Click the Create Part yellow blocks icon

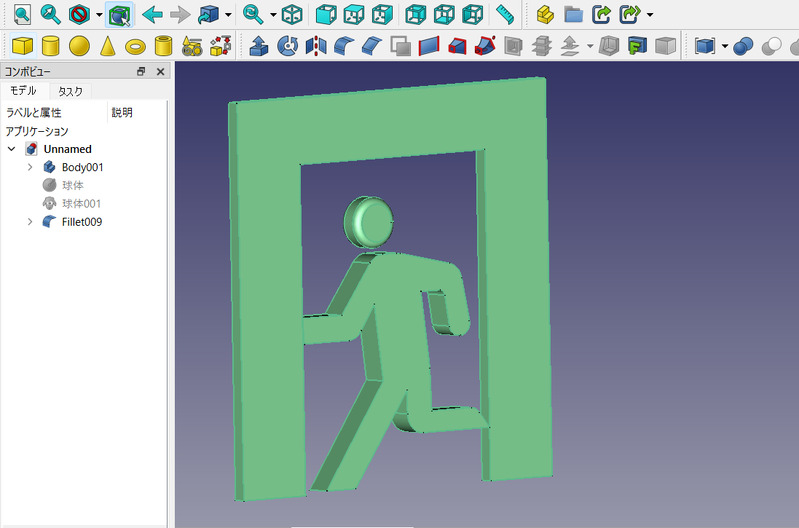pyautogui.click(x=545, y=14)
